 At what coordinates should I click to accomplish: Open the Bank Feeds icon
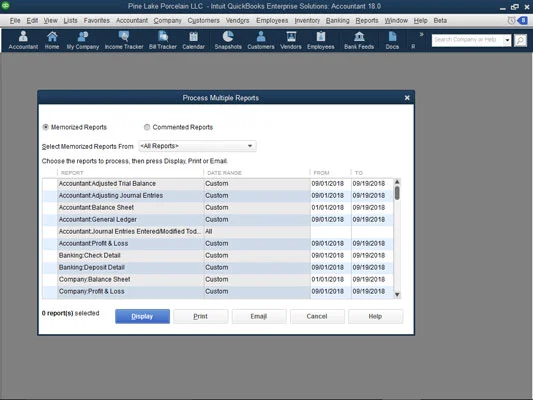(359, 40)
